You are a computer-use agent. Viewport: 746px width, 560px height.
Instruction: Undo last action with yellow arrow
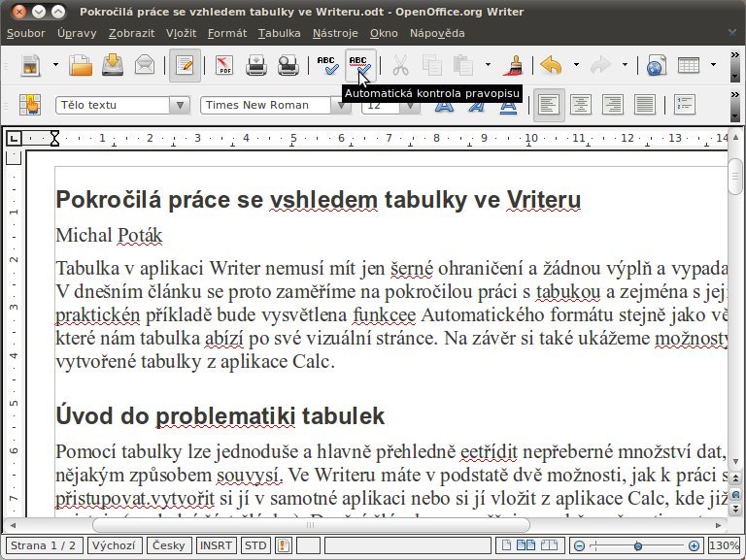552,65
